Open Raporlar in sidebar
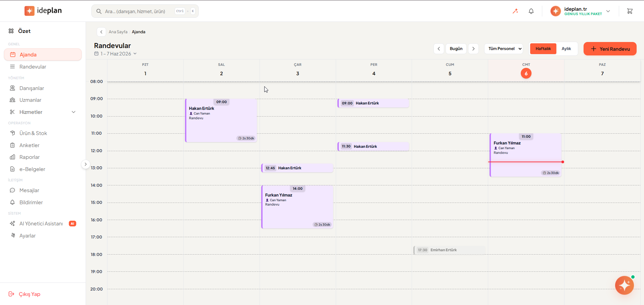Image resolution: width=644 pixels, height=305 pixels. [x=43, y=157]
